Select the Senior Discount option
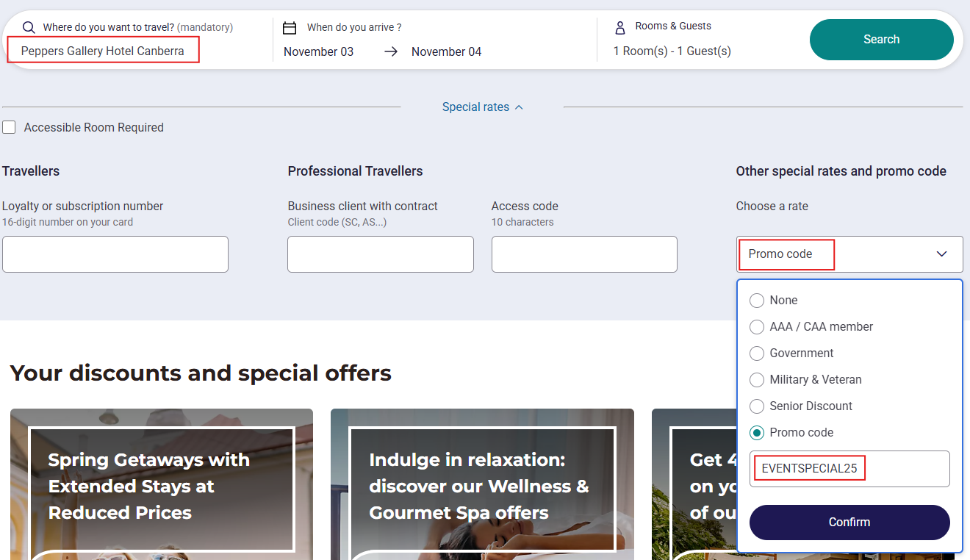 (757, 406)
